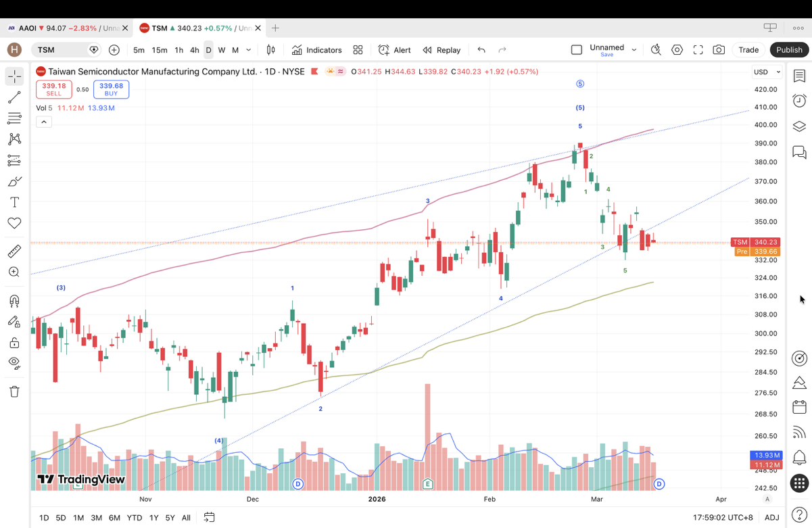Viewport: 812px width, 528px height.
Task: Open the layout setup square selector
Action: (577, 50)
